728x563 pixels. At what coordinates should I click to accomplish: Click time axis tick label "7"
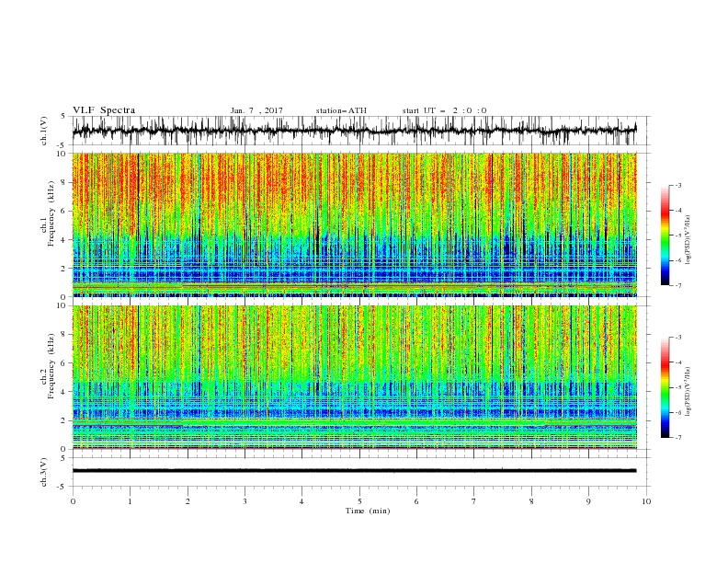(474, 501)
